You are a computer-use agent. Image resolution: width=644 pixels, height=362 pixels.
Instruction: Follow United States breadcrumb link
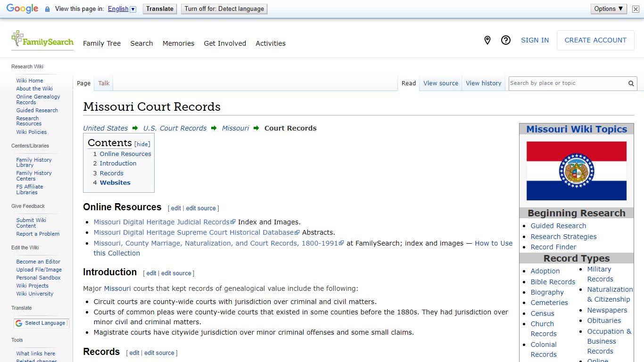[106, 128]
